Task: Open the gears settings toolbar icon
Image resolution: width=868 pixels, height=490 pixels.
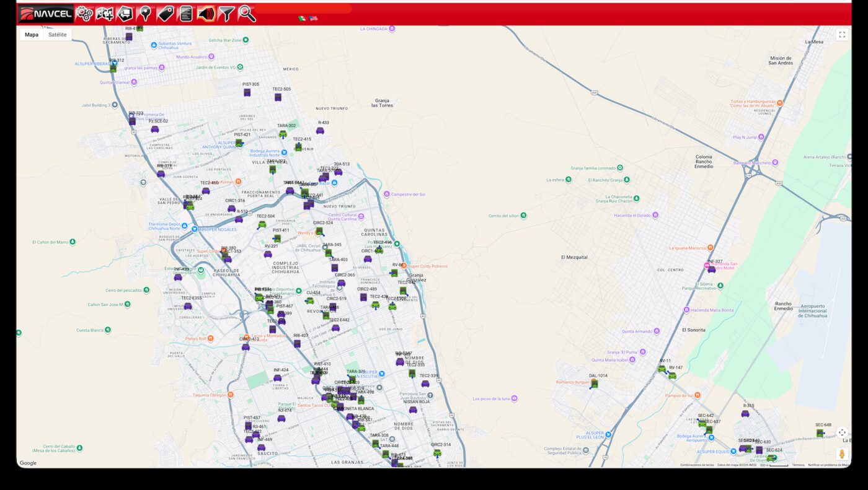Action: point(84,14)
